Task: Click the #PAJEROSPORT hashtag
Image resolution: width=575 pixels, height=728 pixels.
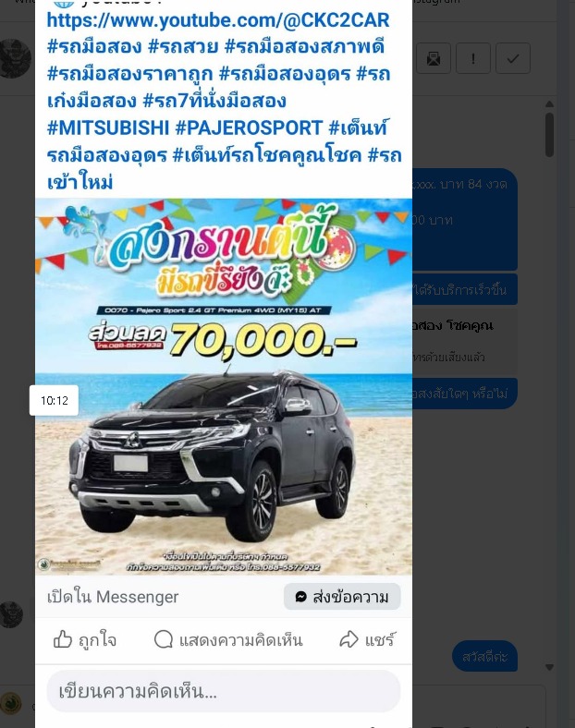Action: coord(249,127)
